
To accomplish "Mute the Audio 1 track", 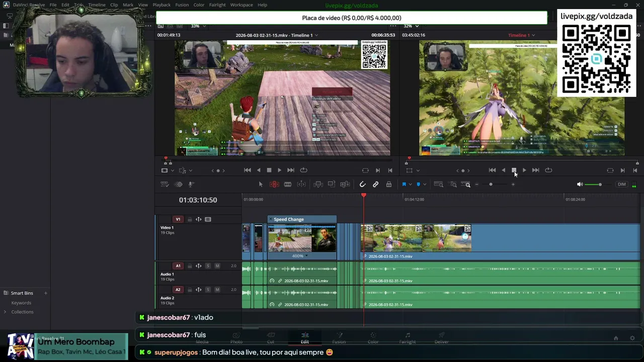I will tap(217, 266).
